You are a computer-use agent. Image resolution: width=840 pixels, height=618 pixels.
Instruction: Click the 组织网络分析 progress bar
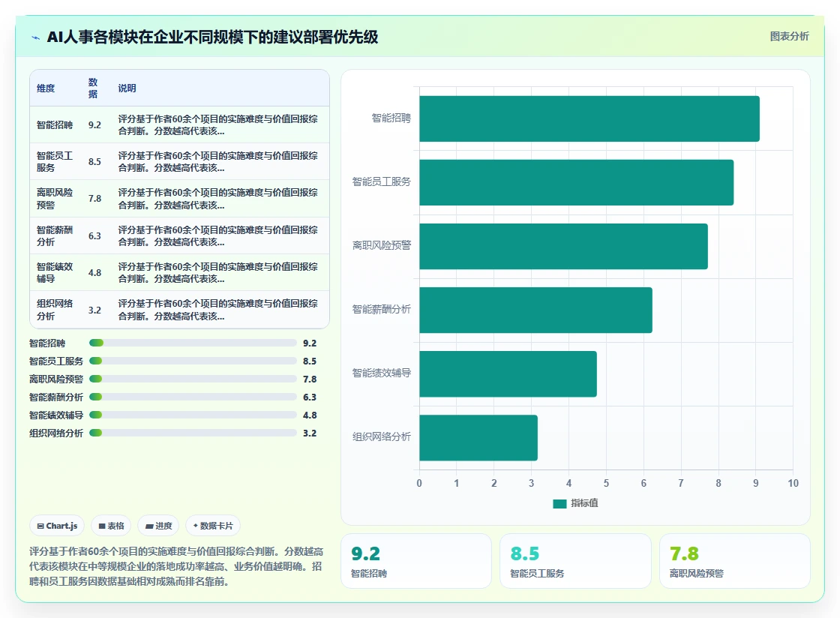coord(193,433)
